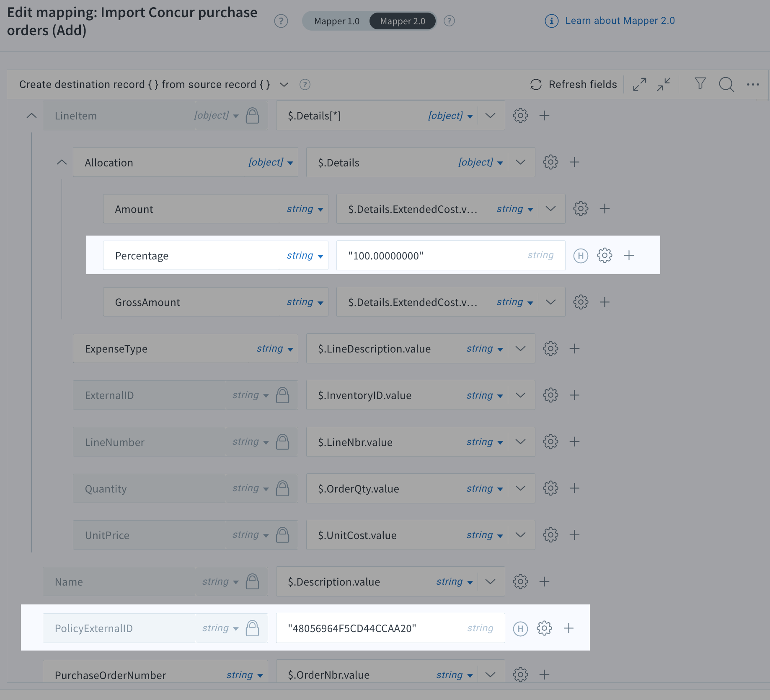Open settings for the Name mapping
Image resolution: width=770 pixels, height=700 pixels.
[520, 581]
